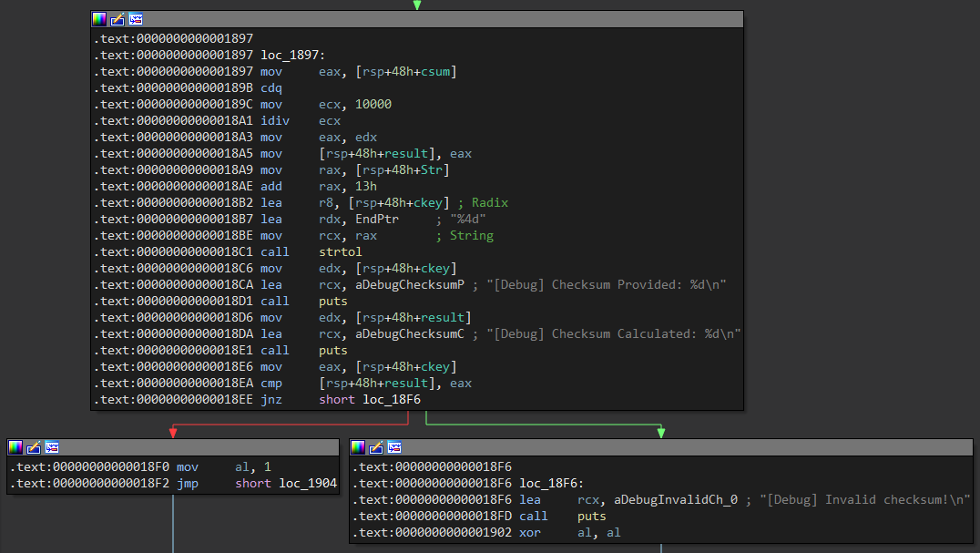Open color picker icon on the 'mov al, 1' block

coord(15,447)
